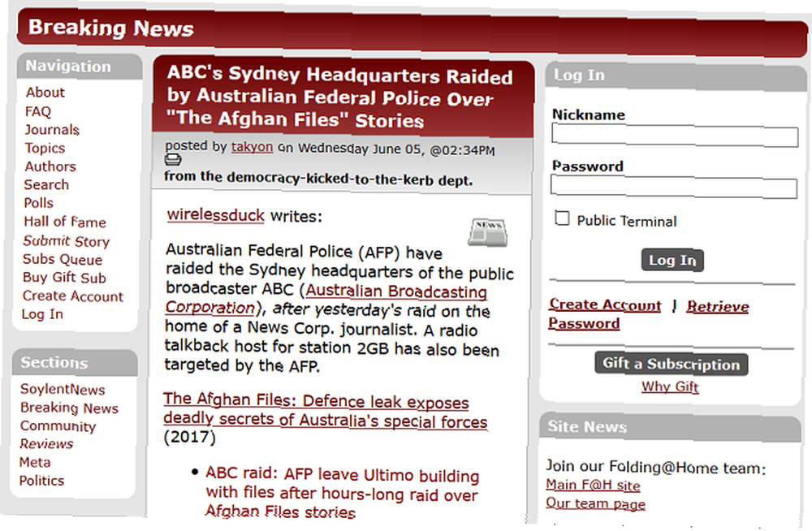
Task: Click Log In in the Navigation sidebar
Action: (x=42, y=314)
